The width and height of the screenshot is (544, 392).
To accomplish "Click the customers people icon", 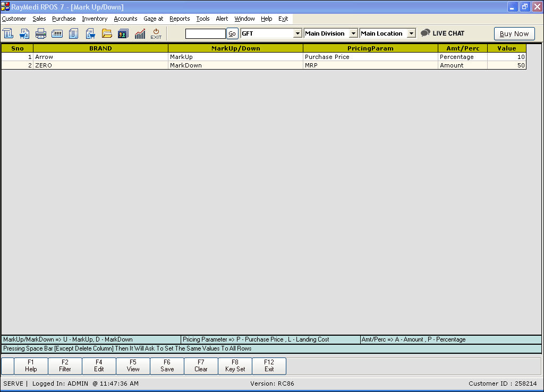I will (123, 33).
